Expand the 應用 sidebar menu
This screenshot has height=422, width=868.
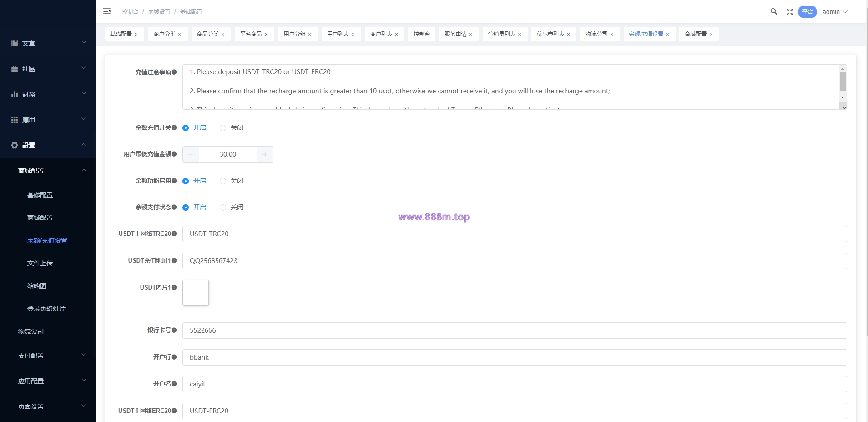(84, 119)
